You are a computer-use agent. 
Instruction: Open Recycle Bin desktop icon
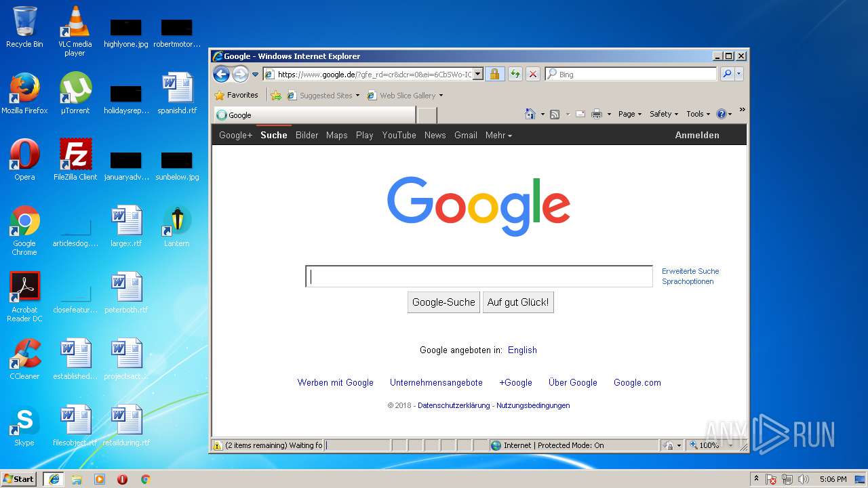click(24, 27)
